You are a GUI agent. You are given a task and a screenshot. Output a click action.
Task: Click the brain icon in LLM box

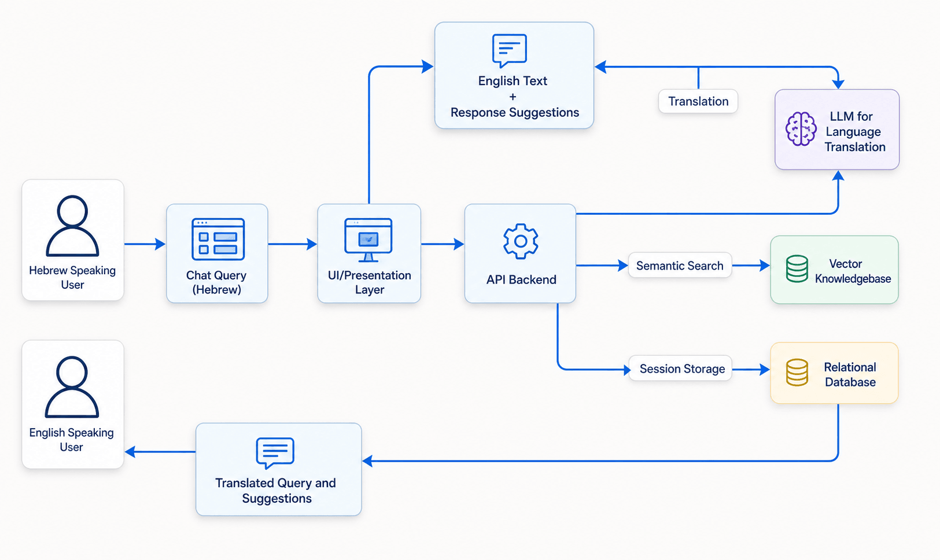[801, 129]
